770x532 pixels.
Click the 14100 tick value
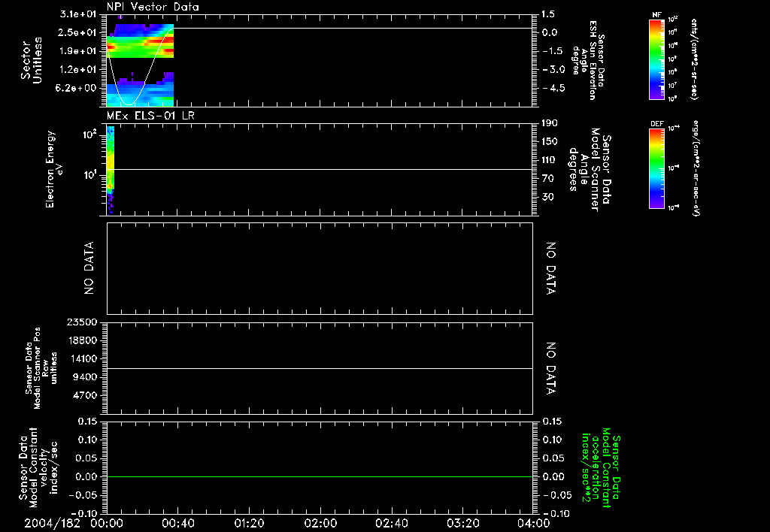[83, 358]
